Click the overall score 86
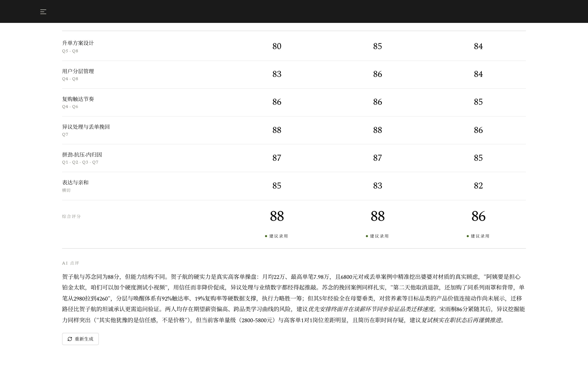Image resolution: width=588 pixels, height=368 pixels. (478, 216)
